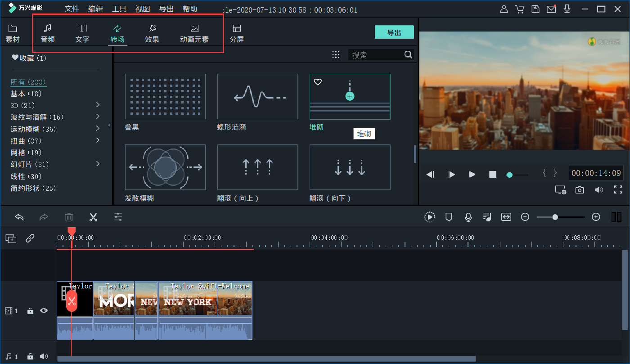Enter fullscreen preview mode
The image size is (630, 364).
(618, 190)
